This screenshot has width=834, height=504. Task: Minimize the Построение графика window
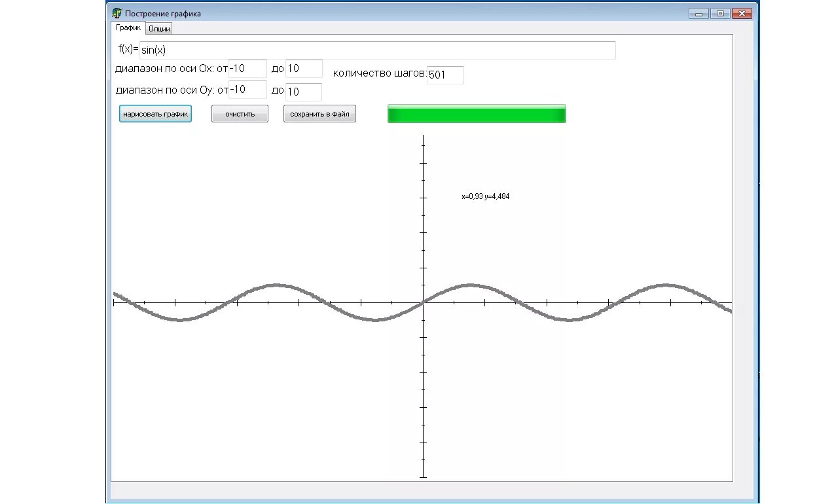(x=698, y=13)
